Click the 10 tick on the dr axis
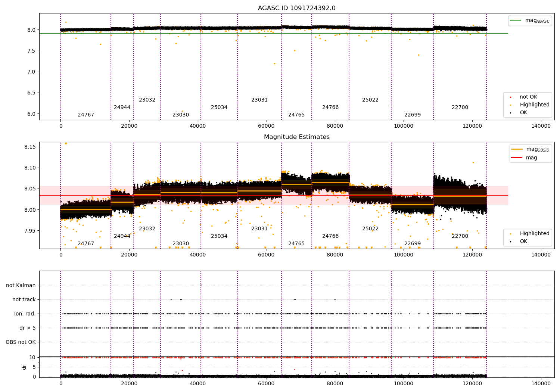This screenshot has height=392, width=560. click(32, 357)
